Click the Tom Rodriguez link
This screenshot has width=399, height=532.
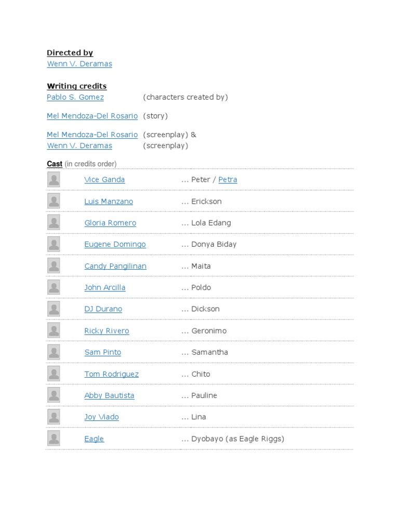point(111,374)
